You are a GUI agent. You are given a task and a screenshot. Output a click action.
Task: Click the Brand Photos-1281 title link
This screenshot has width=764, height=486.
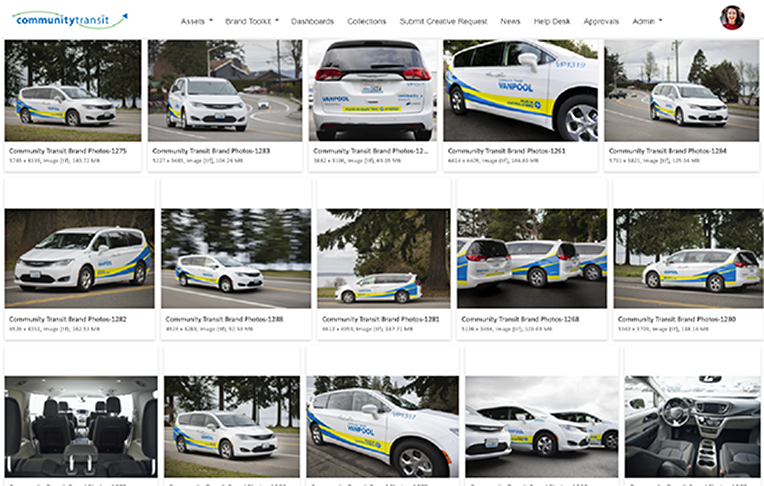click(381, 319)
